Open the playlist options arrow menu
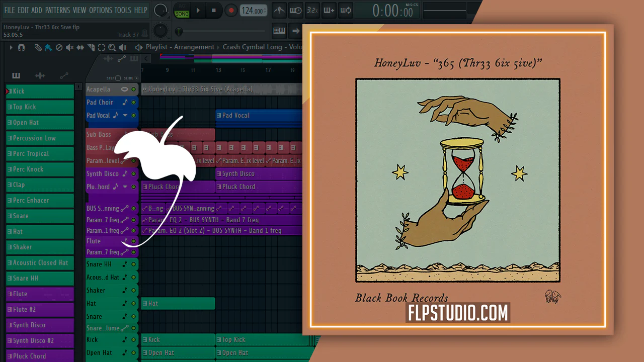The width and height of the screenshot is (644, 362). 11,47
